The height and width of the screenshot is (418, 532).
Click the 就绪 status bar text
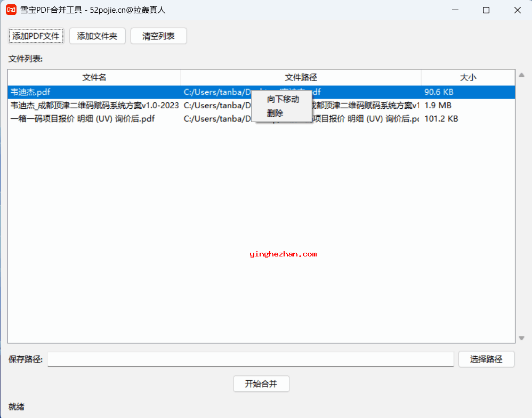pos(15,407)
